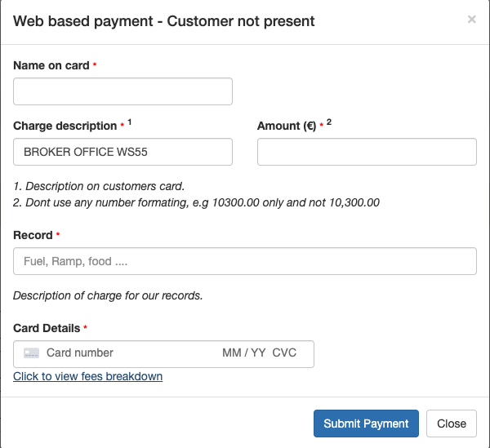Click the Description of charge for our records note

108,295
